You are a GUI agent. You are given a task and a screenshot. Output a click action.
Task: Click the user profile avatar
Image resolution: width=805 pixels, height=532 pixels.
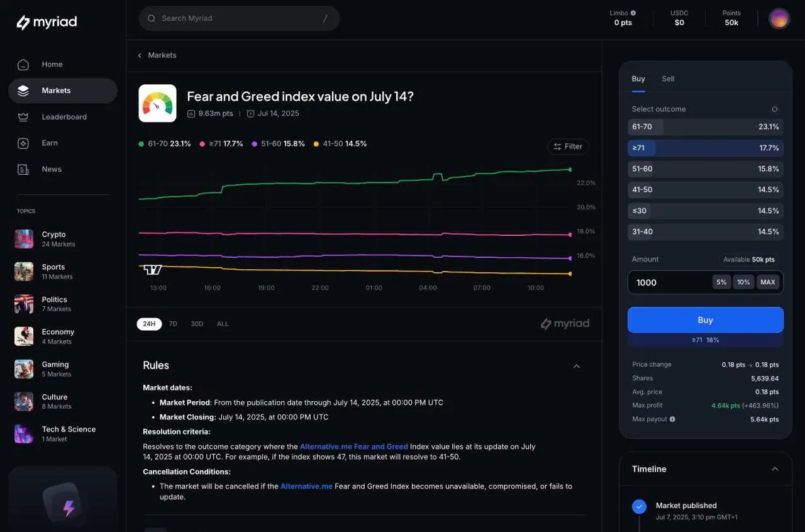pos(779,18)
